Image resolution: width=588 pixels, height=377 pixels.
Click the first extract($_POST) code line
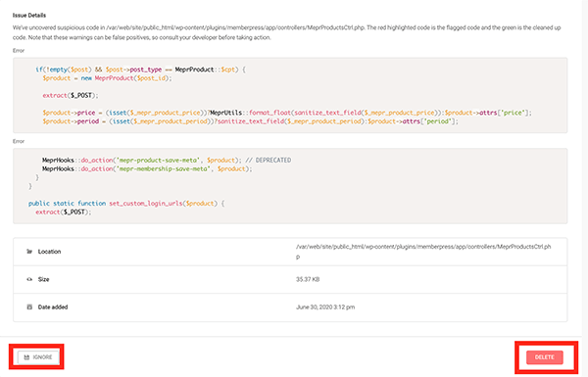coord(71,96)
